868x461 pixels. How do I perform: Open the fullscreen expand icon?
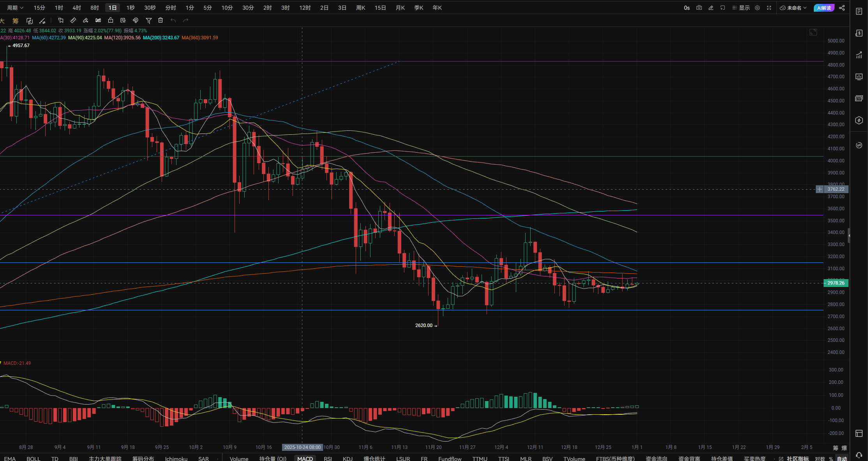coord(769,8)
